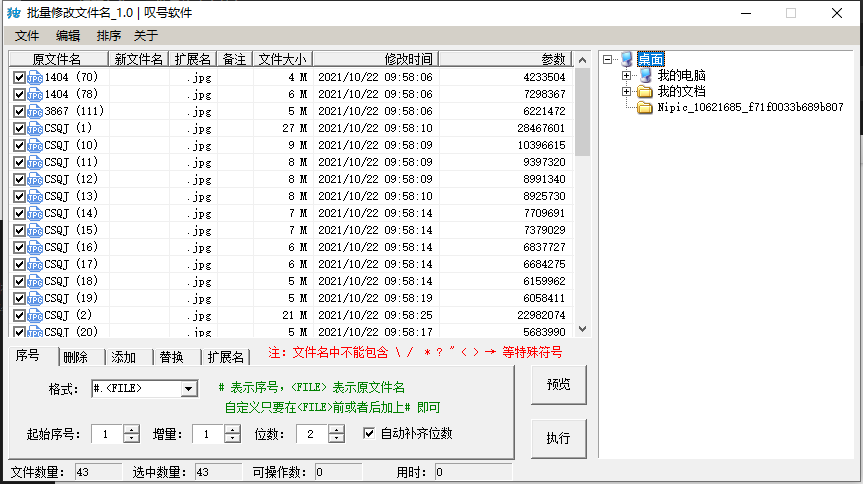Screen dimensions: 863x484
Task: Click the JPG icon of CSQJ (17)
Action: 35,265
